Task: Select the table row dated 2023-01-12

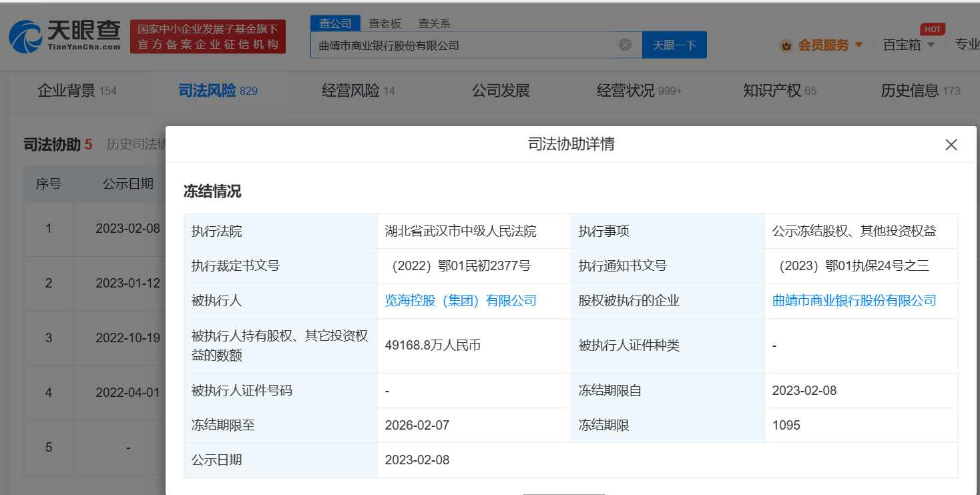Action: pos(95,284)
